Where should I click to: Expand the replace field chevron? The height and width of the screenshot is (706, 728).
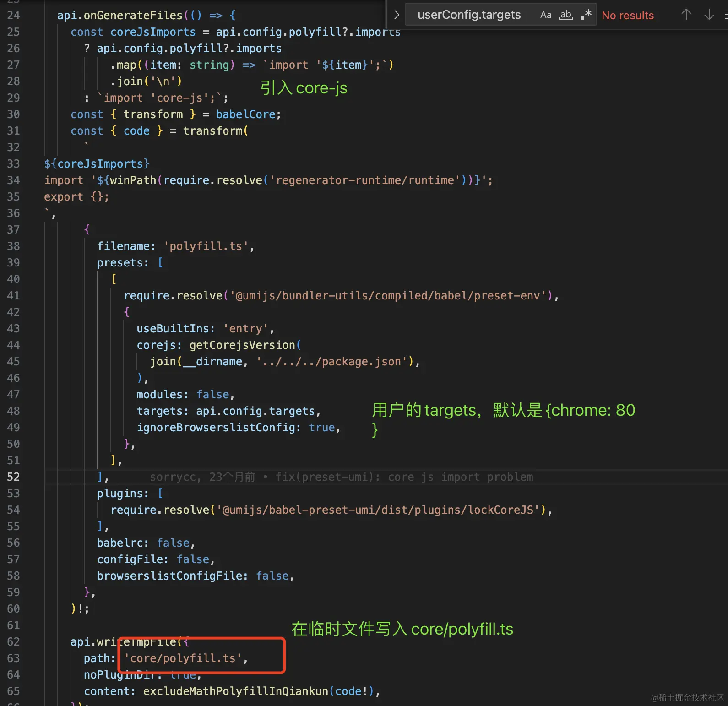(x=397, y=15)
